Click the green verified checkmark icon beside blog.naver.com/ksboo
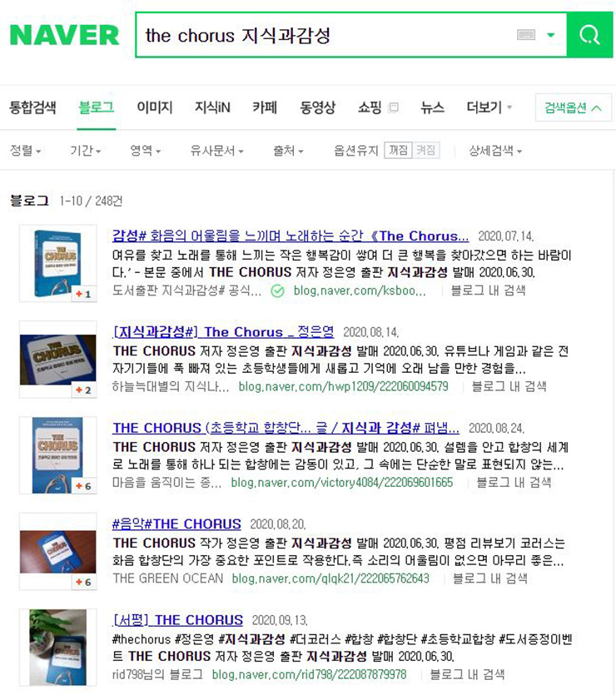 pyautogui.click(x=277, y=290)
